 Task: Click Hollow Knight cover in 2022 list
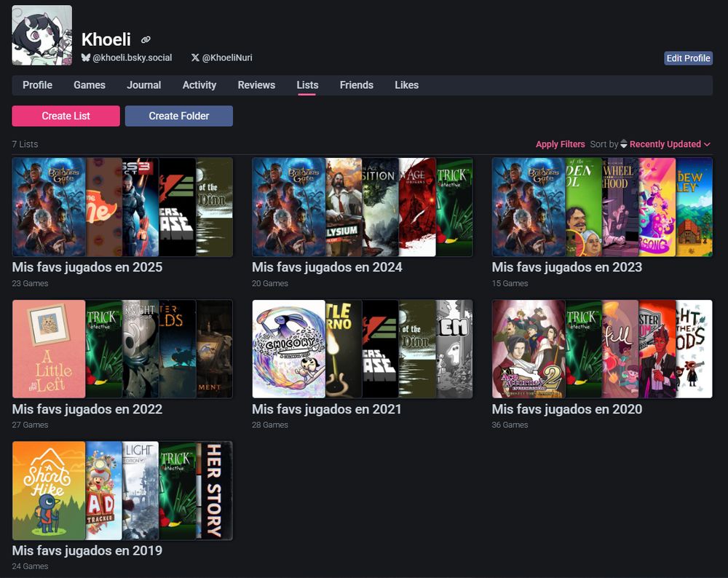(141, 349)
